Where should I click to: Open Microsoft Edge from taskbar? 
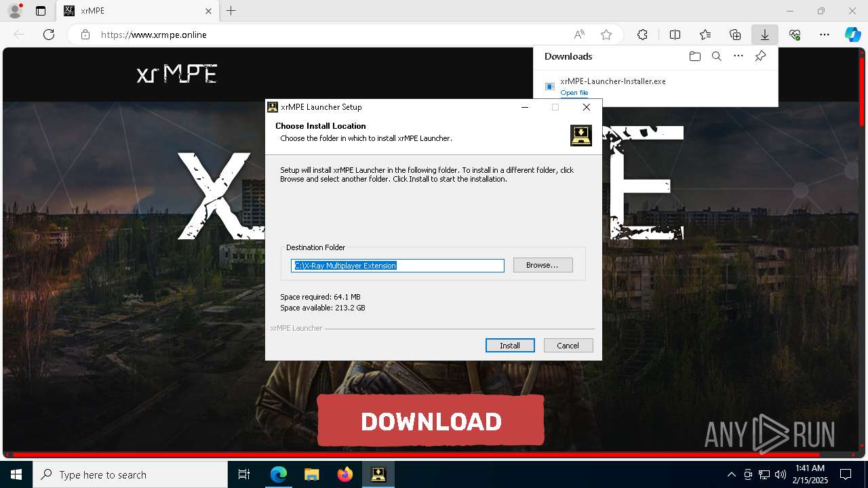click(x=279, y=474)
